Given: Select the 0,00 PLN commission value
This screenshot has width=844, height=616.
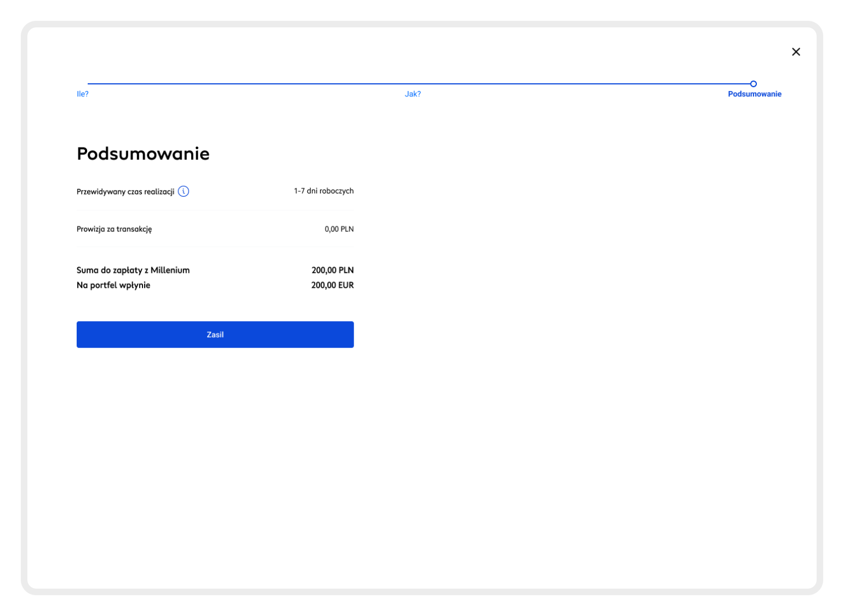Looking at the screenshot, I should pyautogui.click(x=339, y=229).
